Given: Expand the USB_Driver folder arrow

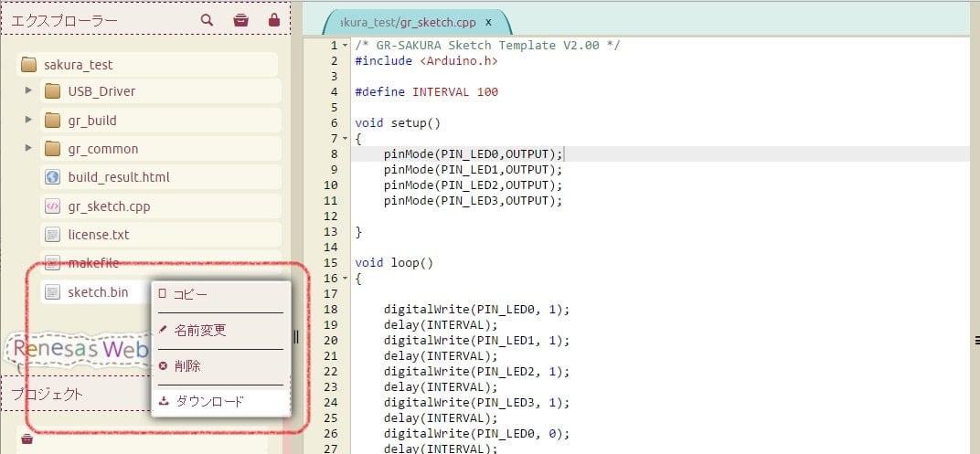Looking at the screenshot, I should (29, 91).
